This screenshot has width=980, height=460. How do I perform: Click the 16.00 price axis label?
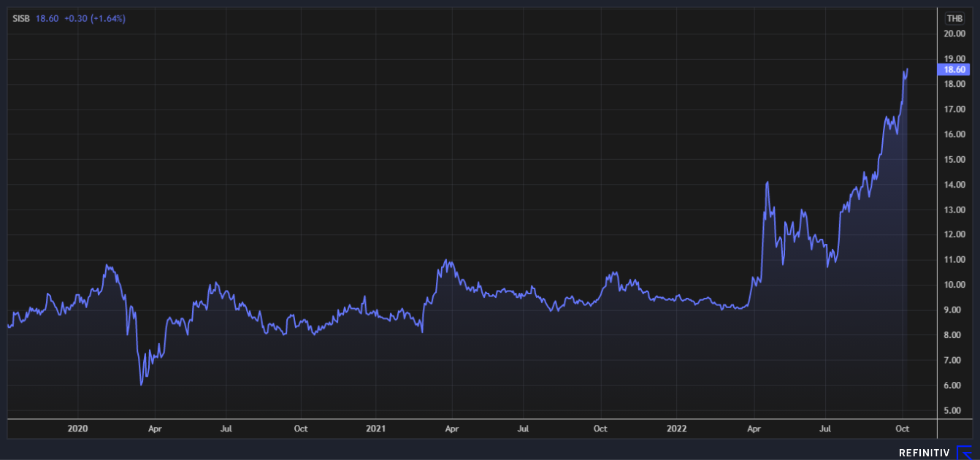tap(955, 134)
